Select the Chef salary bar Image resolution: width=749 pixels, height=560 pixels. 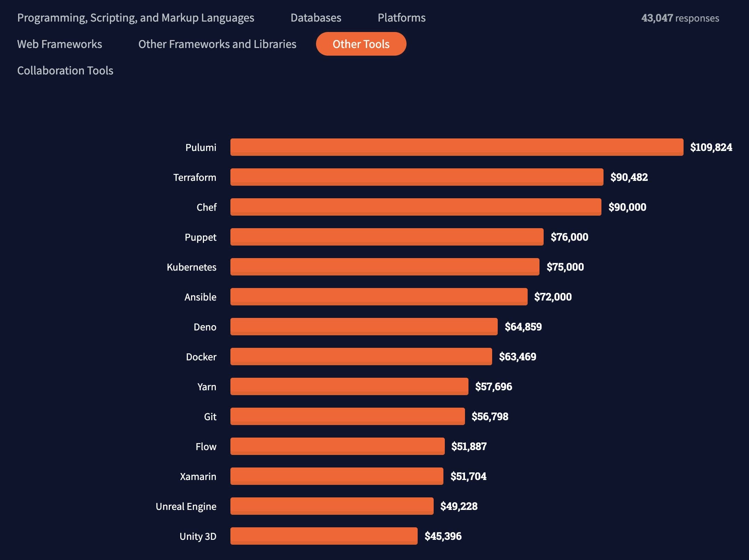pyautogui.click(x=416, y=207)
